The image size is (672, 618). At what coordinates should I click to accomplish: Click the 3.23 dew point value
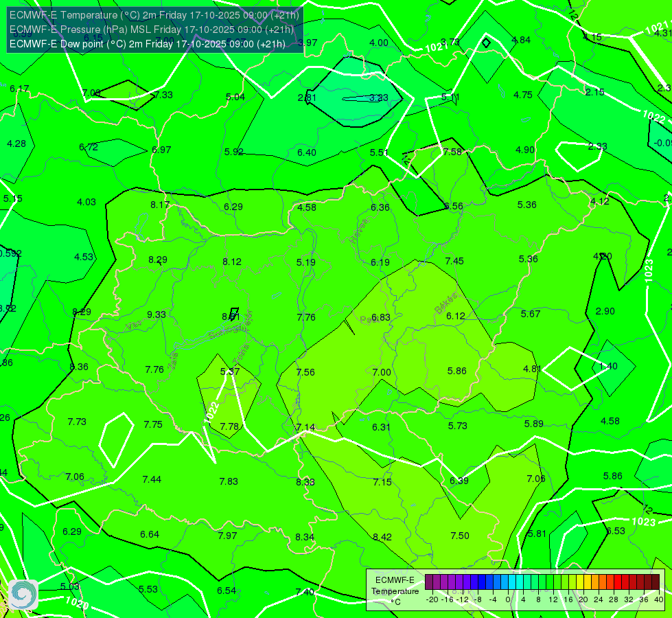379,98
